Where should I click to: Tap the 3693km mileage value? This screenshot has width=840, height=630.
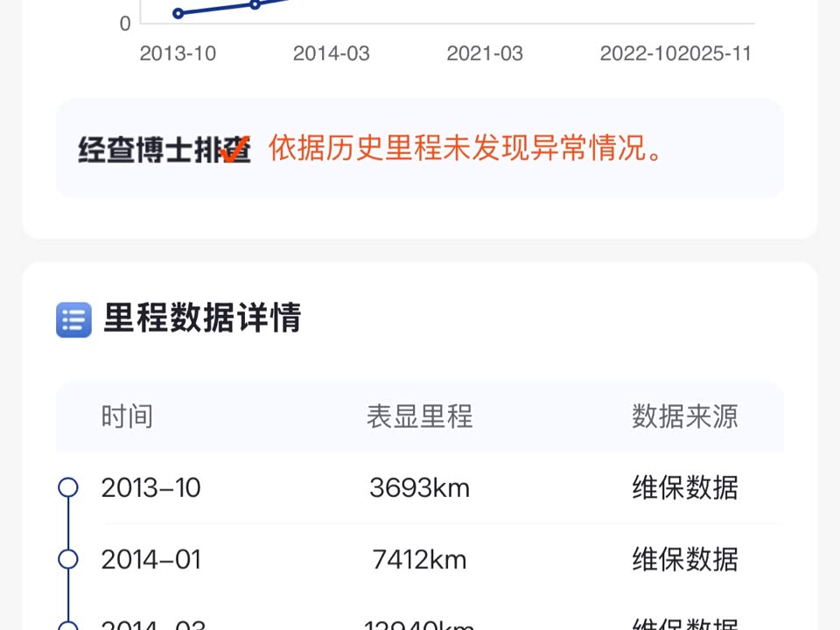tap(420, 488)
